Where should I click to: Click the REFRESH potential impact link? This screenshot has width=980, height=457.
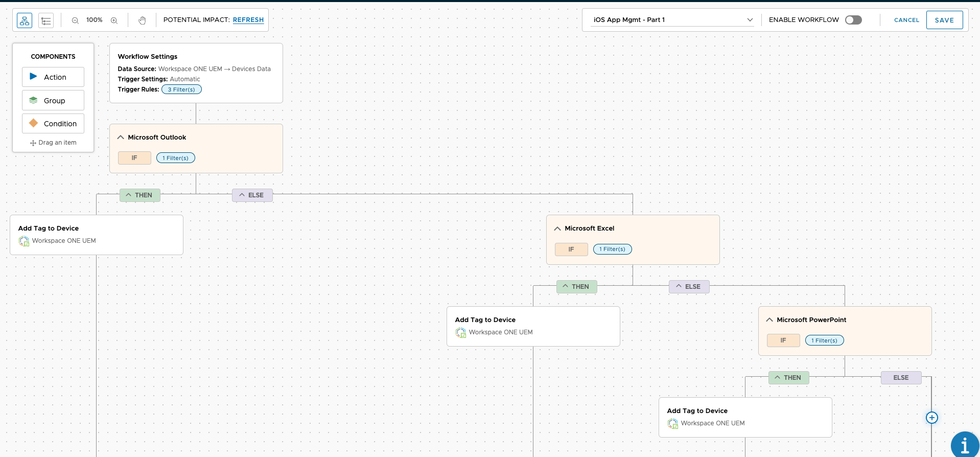[x=248, y=20]
